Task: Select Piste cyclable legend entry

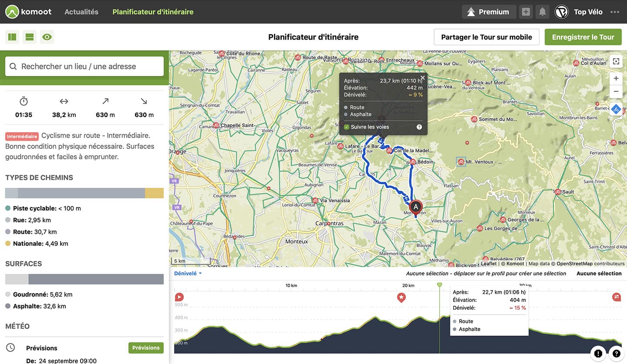Action: [x=43, y=208]
